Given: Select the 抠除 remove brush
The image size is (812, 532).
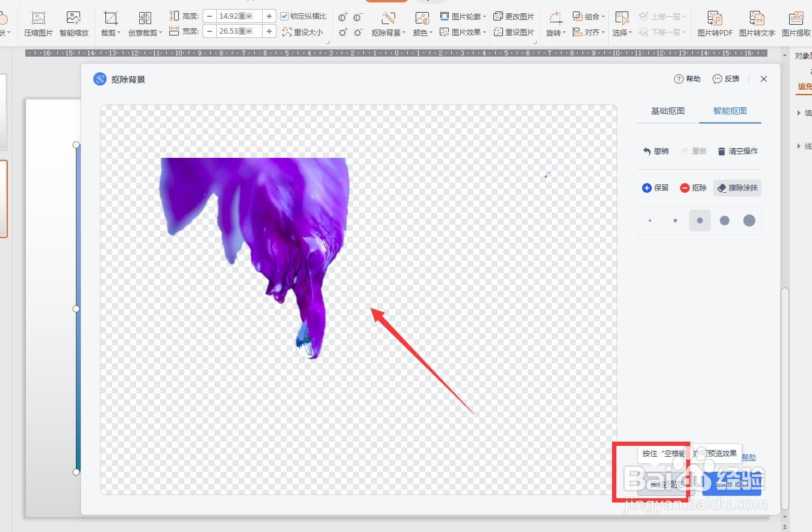Looking at the screenshot, I should (693, 188).
